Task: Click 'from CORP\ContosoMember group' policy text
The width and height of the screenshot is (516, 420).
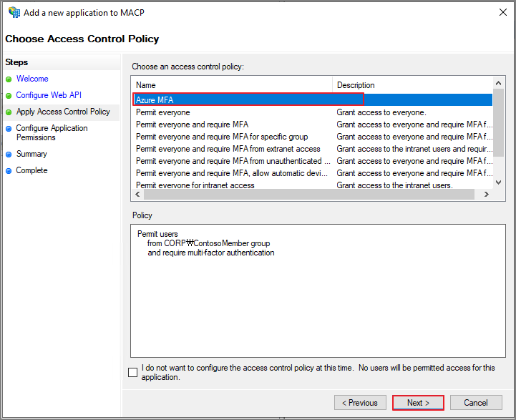Action: pos(209,243)
